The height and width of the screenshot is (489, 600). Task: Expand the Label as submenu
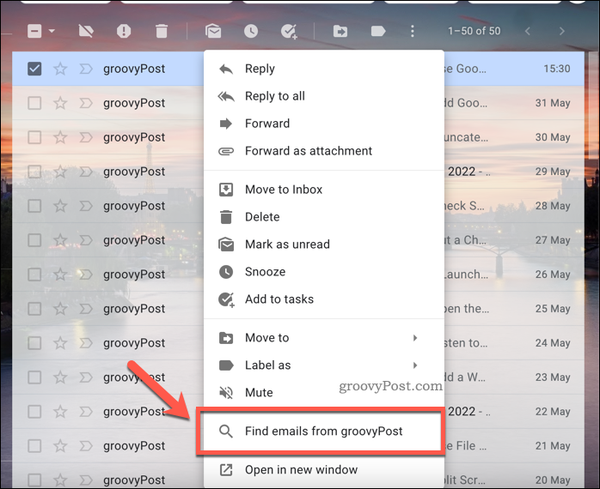(x=415, y=365)
